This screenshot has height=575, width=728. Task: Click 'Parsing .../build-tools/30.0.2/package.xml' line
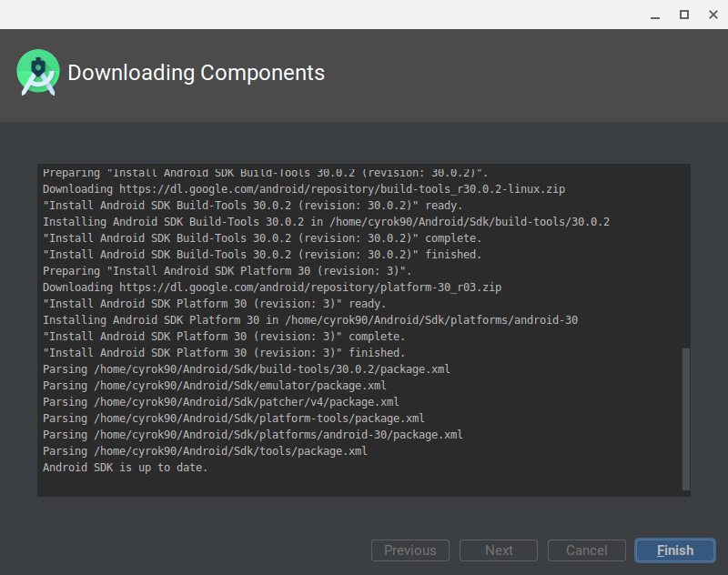click(247, 369)
